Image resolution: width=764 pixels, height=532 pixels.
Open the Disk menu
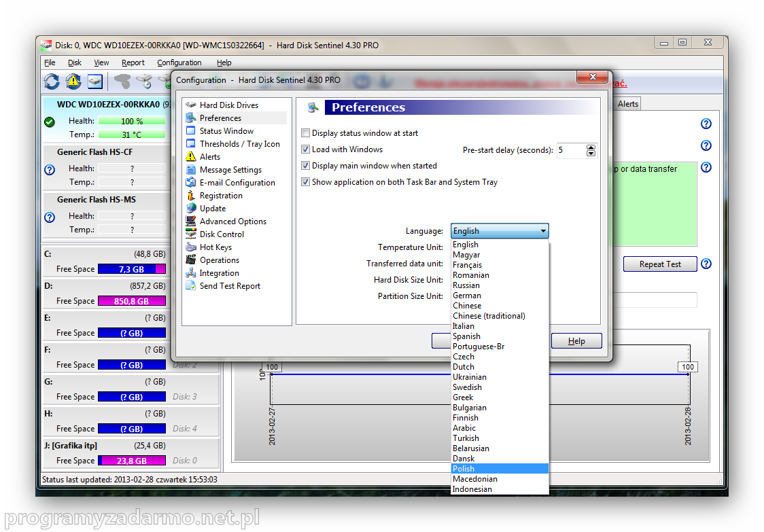(75, 63)
